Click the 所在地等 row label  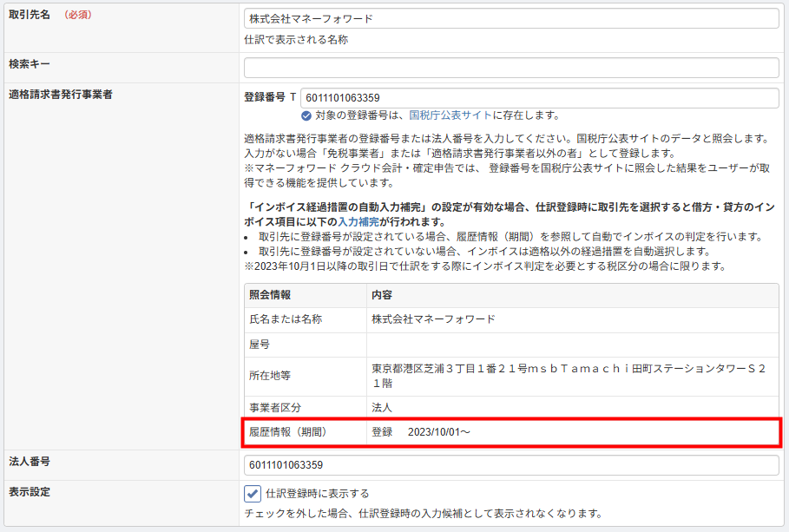270,376
